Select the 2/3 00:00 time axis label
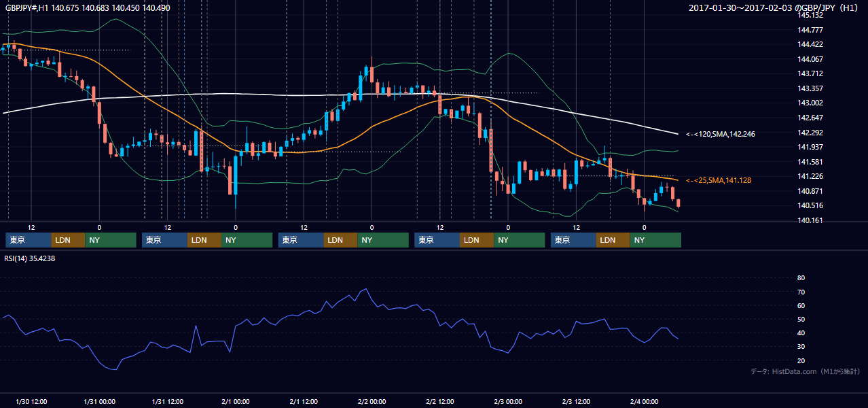Screen dimensions: 868x408 click(x=508, y=401)
